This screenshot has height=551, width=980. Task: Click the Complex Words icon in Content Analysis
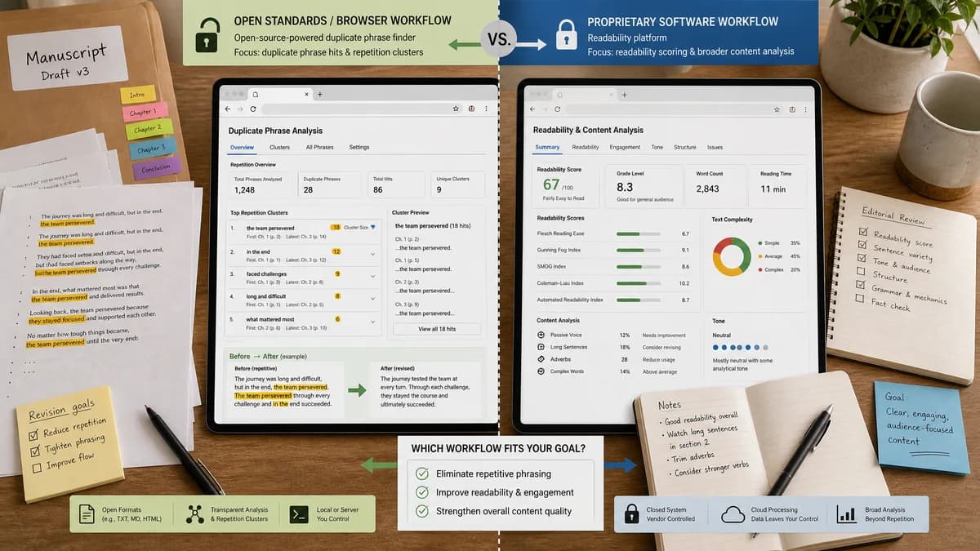tap(541, 371)
